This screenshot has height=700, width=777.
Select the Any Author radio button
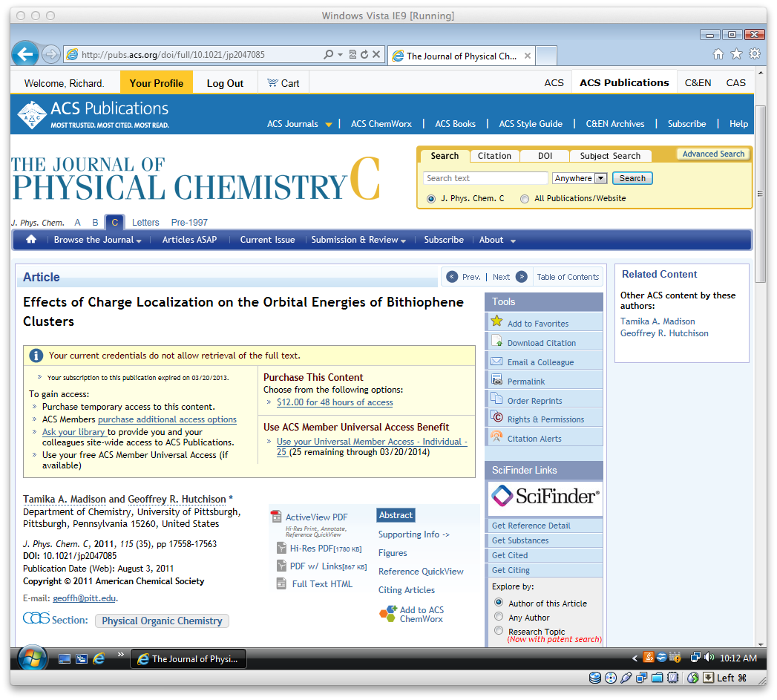click(x=499, y=617)
